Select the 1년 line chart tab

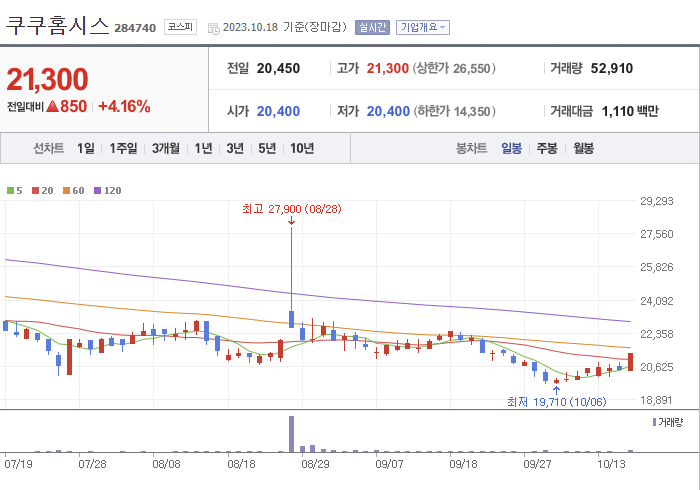203,148
